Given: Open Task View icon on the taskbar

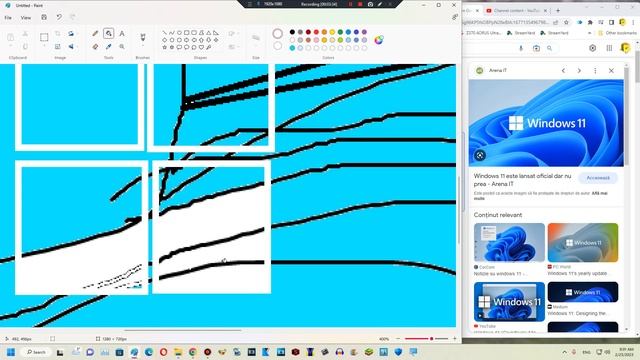Looking at the screenshot, I should pyautogui.click(x=60, y=352).
